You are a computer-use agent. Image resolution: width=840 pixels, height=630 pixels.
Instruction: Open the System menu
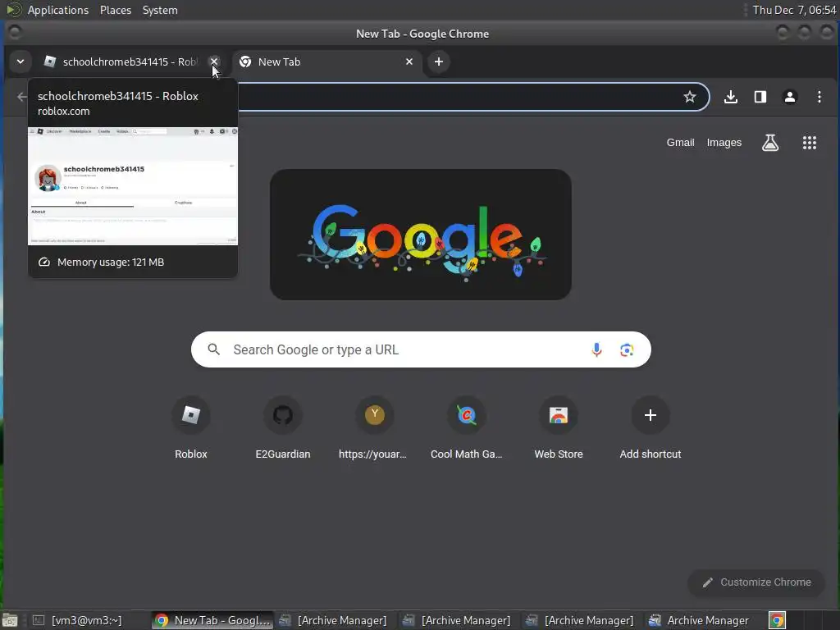click(x=160, y=10)
